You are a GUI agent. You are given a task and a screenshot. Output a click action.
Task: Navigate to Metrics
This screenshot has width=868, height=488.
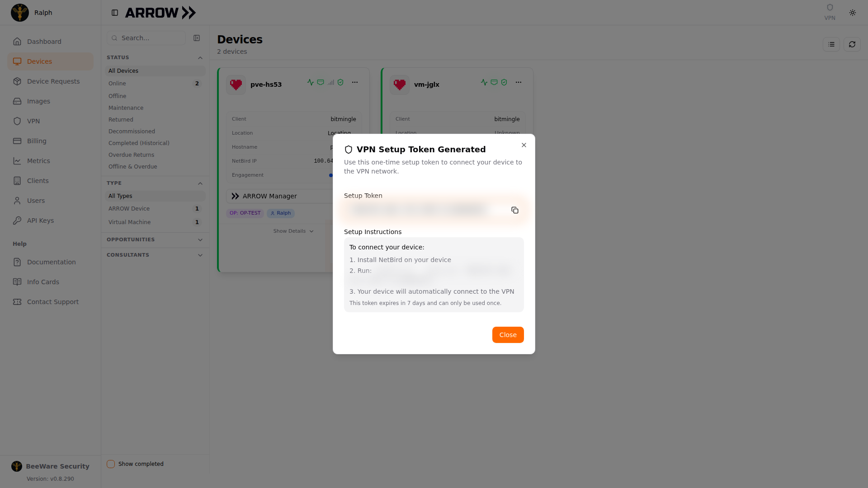(x=50, y=161)
